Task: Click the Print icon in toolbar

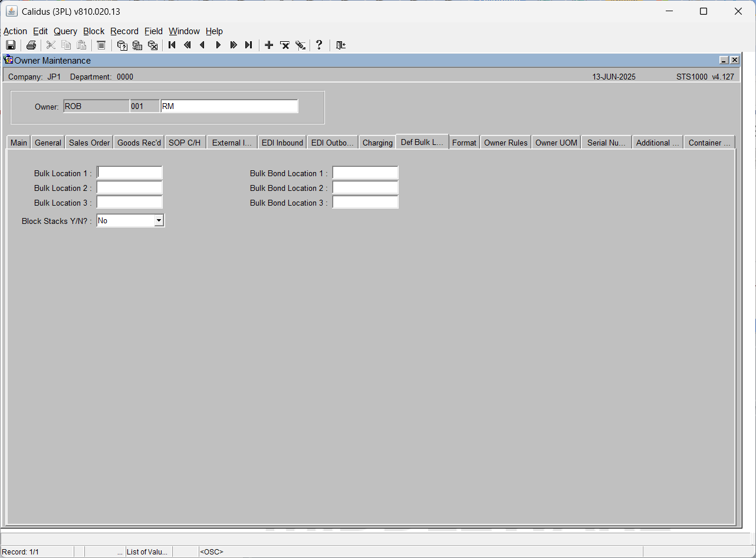Action: coord(31,45)
